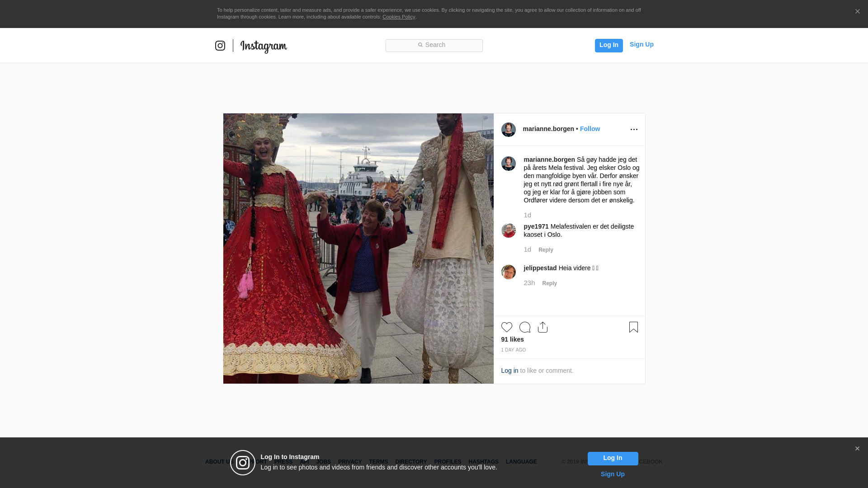Open the HASHTAGS footer link
The height and width of the screenshot is (488, 868).
click(x=483, y=462)
